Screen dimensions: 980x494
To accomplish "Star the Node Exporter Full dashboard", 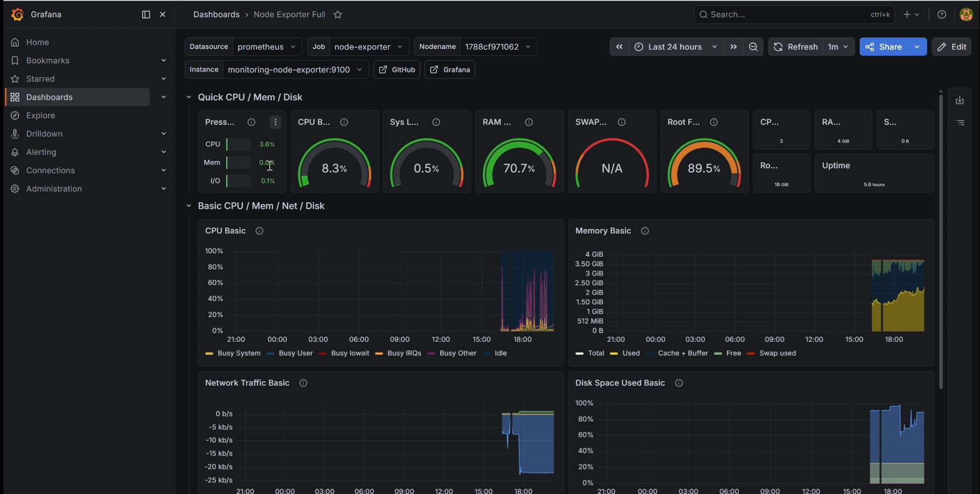I will tap(338, 15).
